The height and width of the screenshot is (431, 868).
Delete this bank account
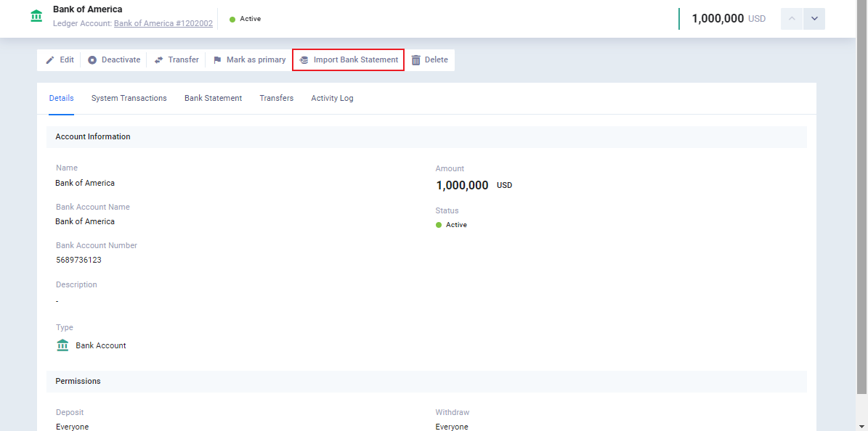coord(429,59)
